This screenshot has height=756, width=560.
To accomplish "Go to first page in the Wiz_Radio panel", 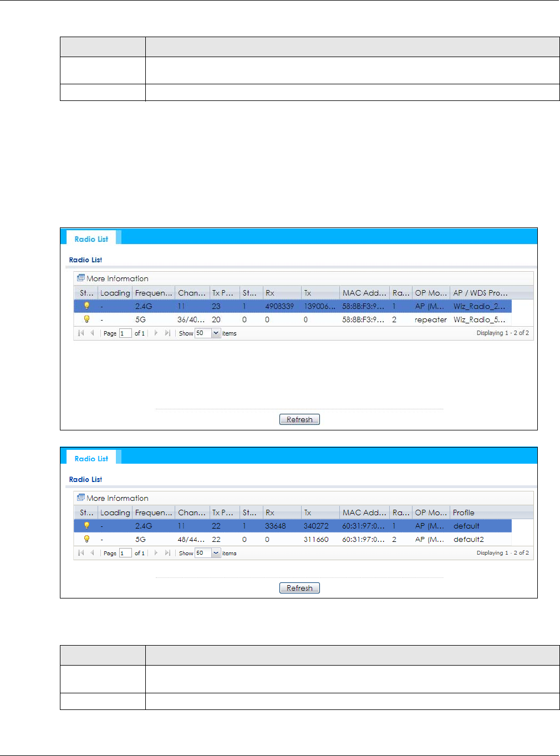I will (81, 333).
